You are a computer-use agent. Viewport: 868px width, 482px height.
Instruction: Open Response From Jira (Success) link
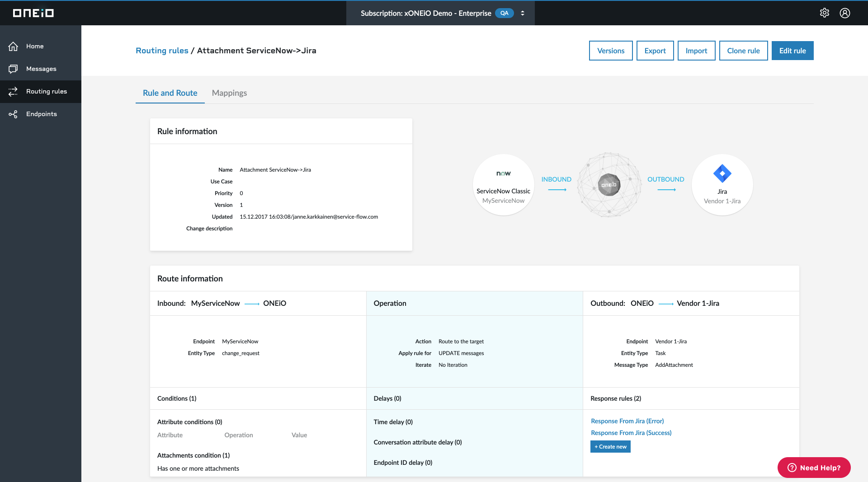coord(631,433)
